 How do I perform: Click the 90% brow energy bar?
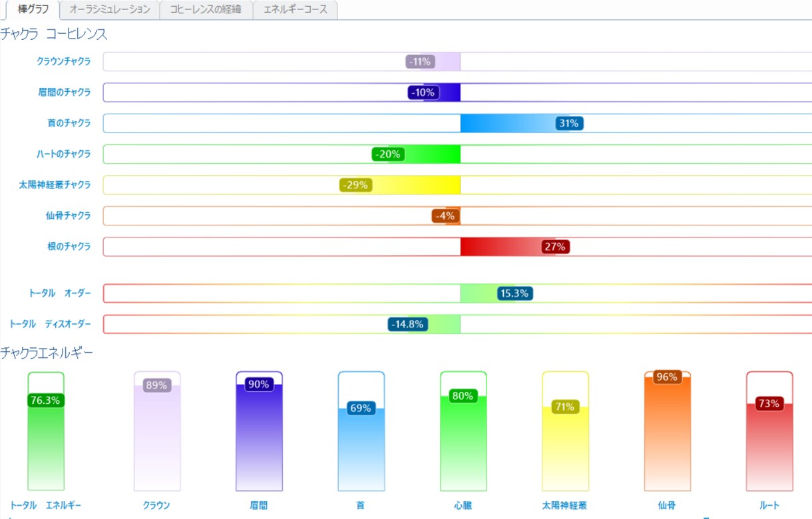click(x=260, y=431)
